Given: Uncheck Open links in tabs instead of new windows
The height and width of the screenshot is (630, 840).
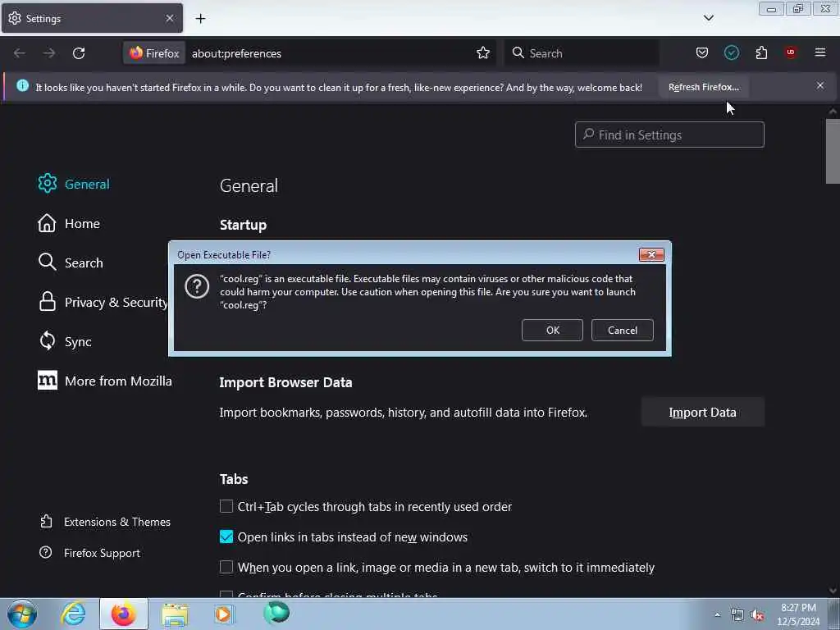Looking at the screenshot, I should click(226, 536).
